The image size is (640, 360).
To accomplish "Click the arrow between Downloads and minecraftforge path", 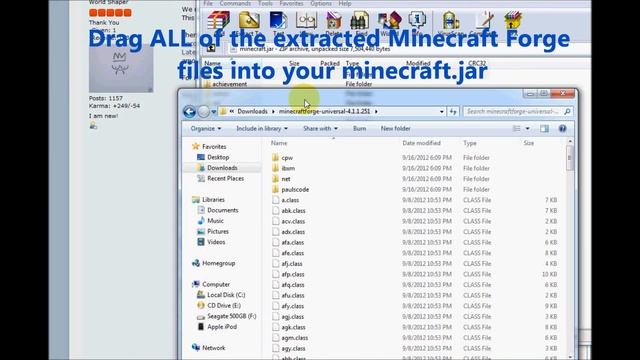I will (273, 111).
